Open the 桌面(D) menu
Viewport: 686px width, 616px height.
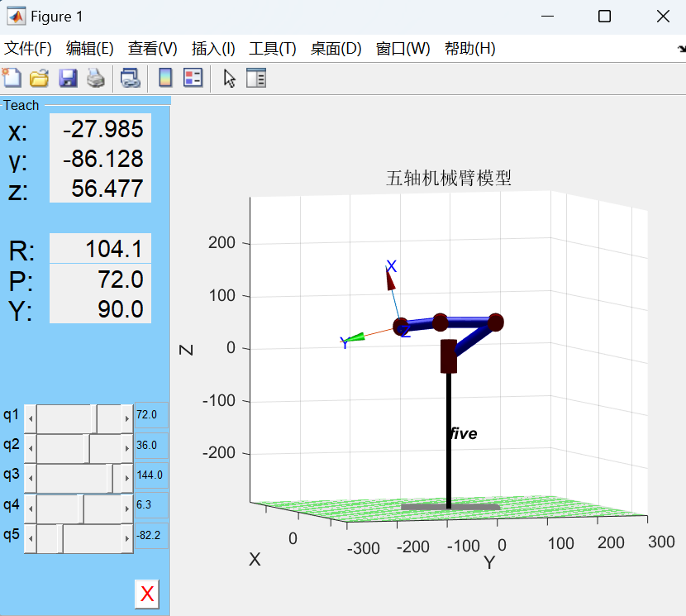pyautogui.click(x=336, y=49)
